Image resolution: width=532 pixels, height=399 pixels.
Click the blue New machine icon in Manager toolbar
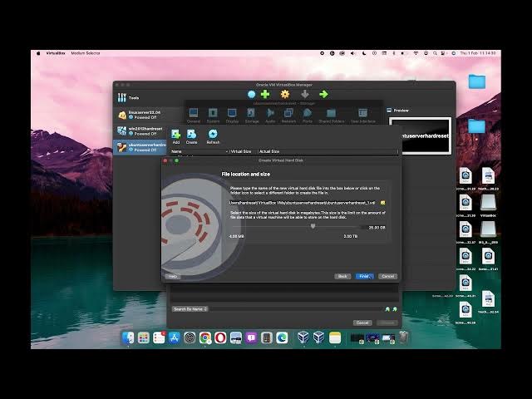pyautogui.click(x=251, y=94)
